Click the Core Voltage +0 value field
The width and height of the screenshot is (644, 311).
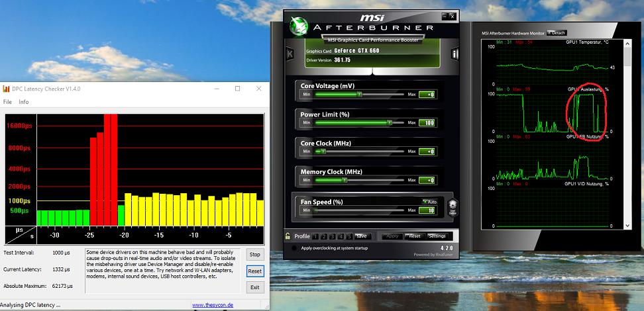click(427, 95)
